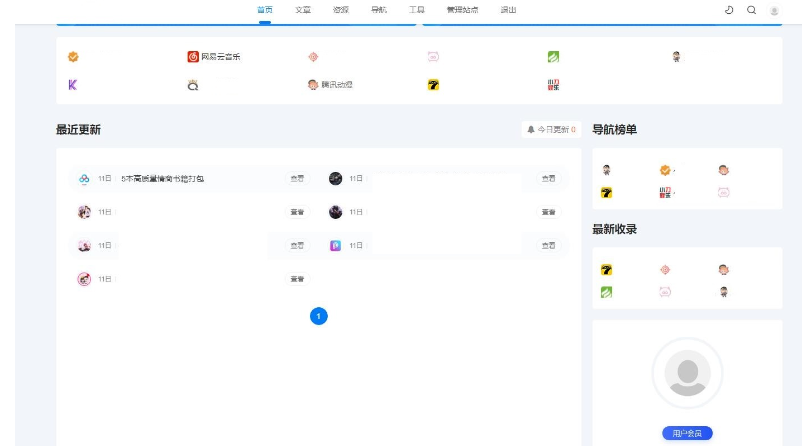Open the monkey icon in 导航榜单
802x446 pixels.
coord(723,170)
